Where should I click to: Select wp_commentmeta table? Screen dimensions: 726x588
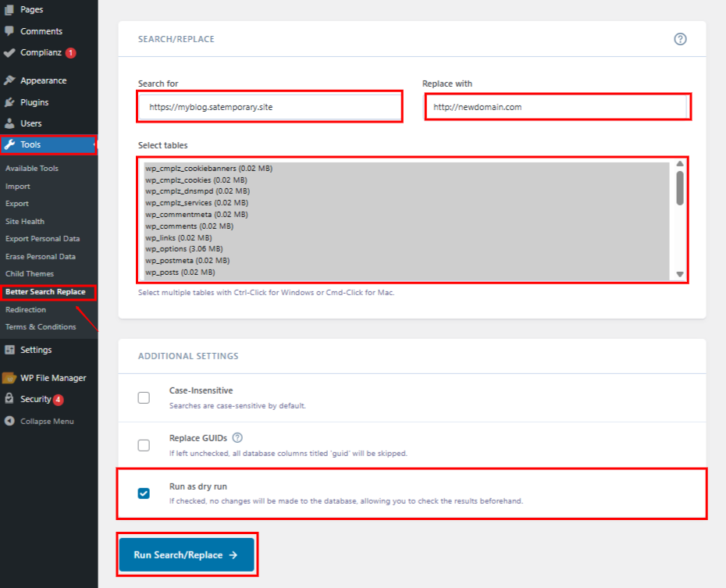point(407,215)
